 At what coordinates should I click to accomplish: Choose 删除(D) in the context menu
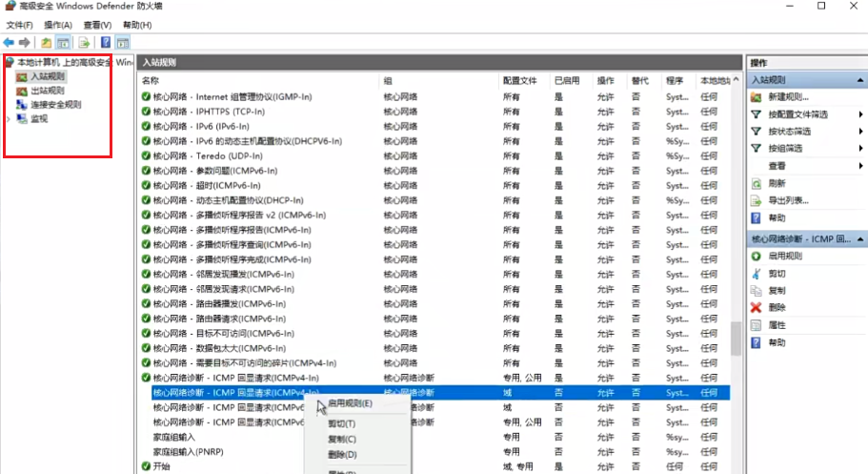pos(342,455)
